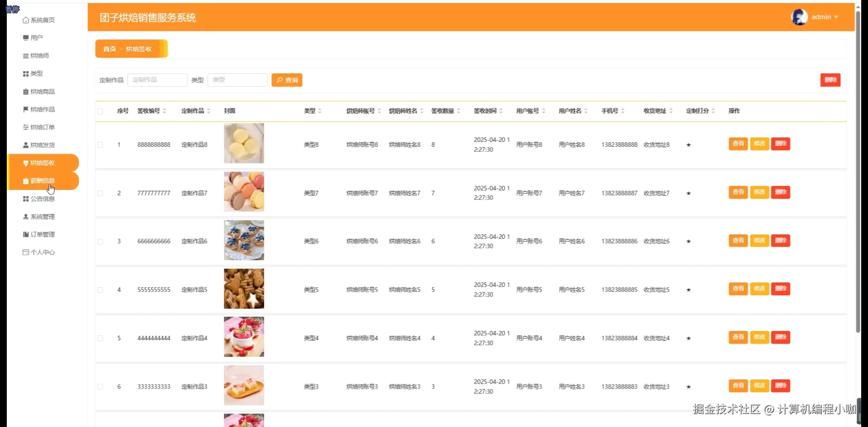The image size is (868, 427).
Task: Click the clipboard icon beside 烘焙商品
Action: click(26, 92)
